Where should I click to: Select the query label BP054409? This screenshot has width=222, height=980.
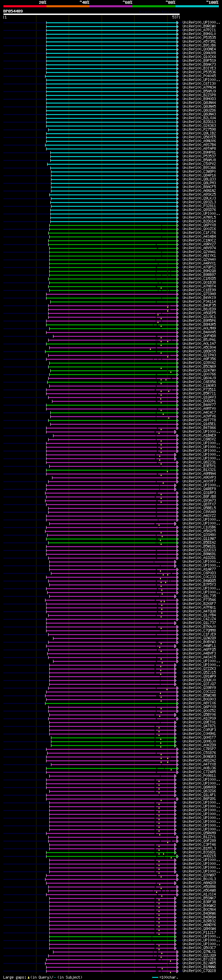coord(13,11)
